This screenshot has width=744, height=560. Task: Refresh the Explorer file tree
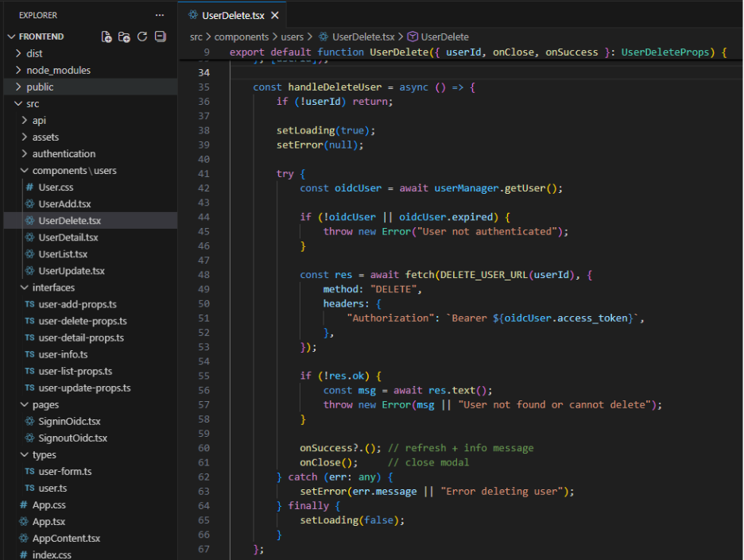tap(142, 37)
